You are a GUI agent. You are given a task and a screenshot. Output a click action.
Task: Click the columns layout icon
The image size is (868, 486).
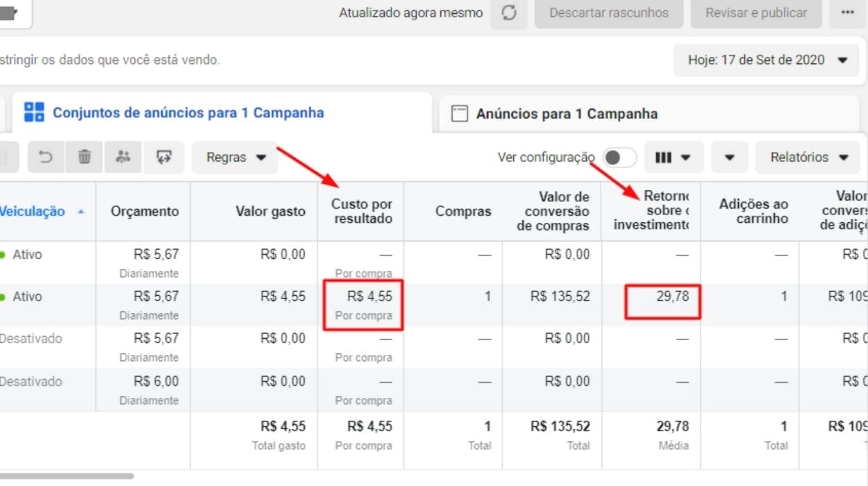pyautogui.click(x=673, y=158)
